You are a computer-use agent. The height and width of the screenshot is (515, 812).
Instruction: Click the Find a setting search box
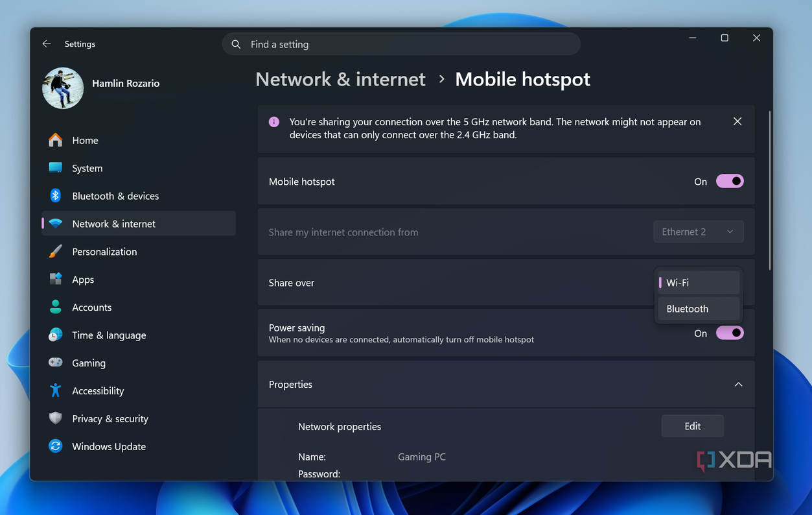401,44
